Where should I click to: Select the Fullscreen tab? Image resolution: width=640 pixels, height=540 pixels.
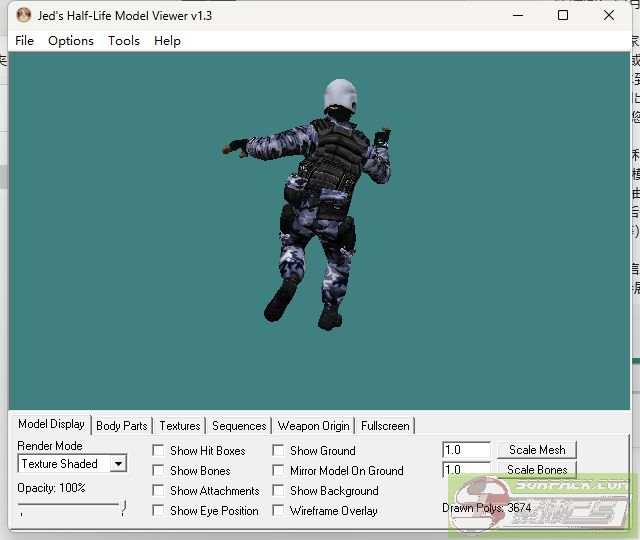[x=385, y=426]
